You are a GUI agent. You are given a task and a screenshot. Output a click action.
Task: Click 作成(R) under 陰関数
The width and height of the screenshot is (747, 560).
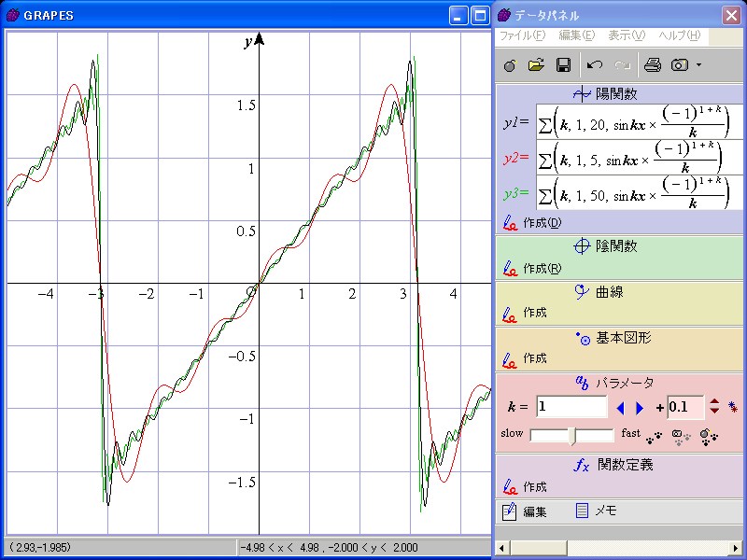pos(542,269)
